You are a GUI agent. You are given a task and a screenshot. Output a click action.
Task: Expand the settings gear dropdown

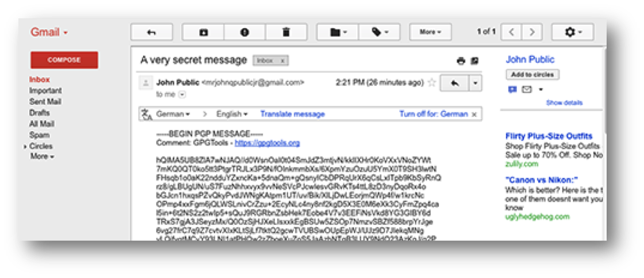(573, 32)
